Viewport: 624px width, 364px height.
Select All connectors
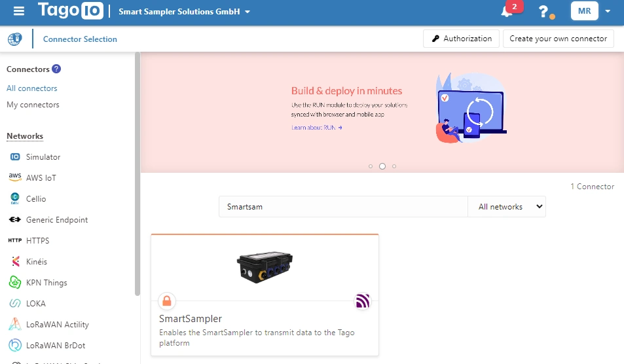point(32,88)
